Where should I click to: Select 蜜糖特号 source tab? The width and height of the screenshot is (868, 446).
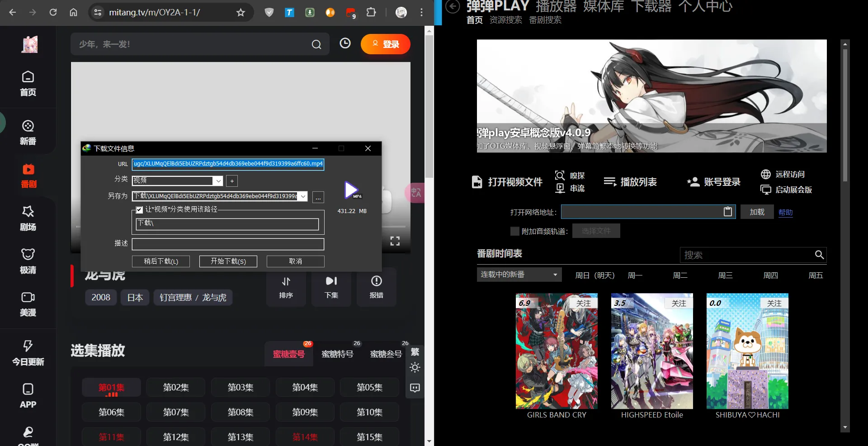[x=337, y=354]
